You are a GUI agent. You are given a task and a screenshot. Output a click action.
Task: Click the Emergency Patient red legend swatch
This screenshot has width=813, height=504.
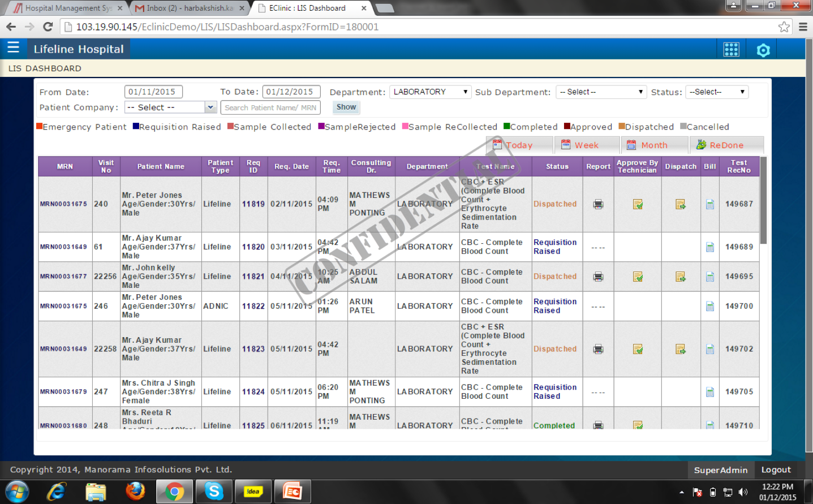click(39, 126)
